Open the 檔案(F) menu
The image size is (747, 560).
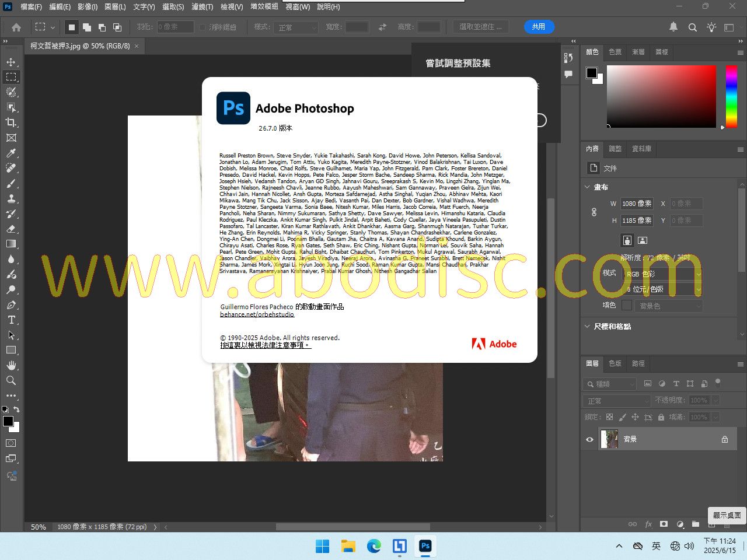click(x=31, y=6)
